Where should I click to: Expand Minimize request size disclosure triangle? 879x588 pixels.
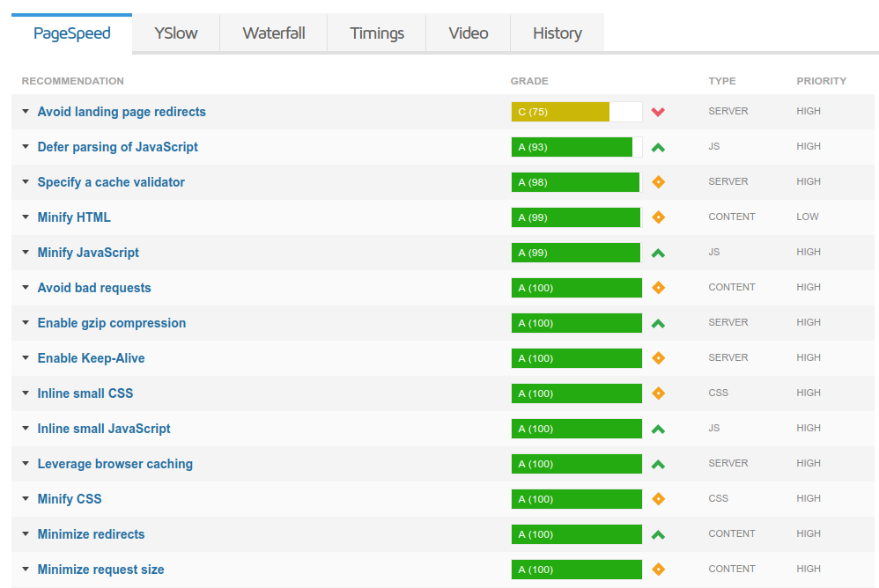click(26, 570)
